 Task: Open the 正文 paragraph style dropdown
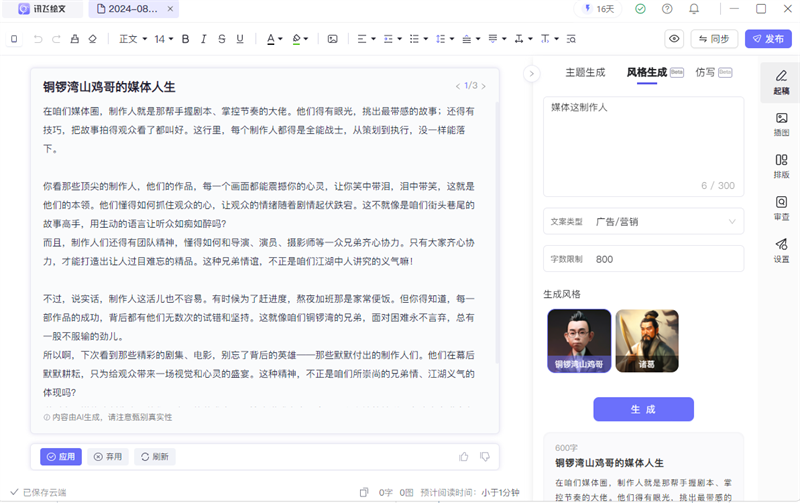[131, 39]
